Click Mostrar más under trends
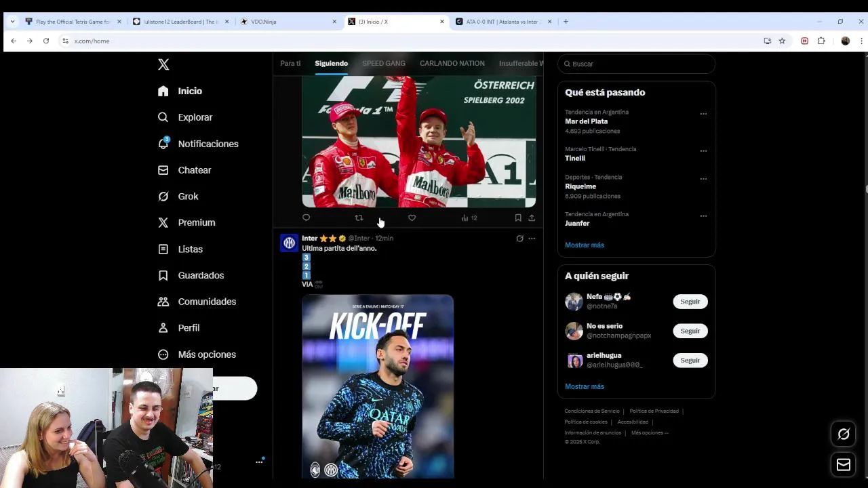 (585, 245)
